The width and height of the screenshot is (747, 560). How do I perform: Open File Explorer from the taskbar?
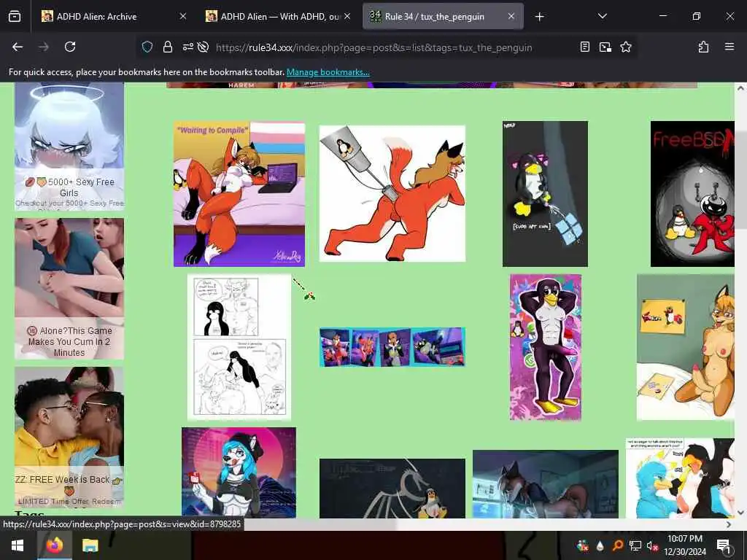[90, 545]
